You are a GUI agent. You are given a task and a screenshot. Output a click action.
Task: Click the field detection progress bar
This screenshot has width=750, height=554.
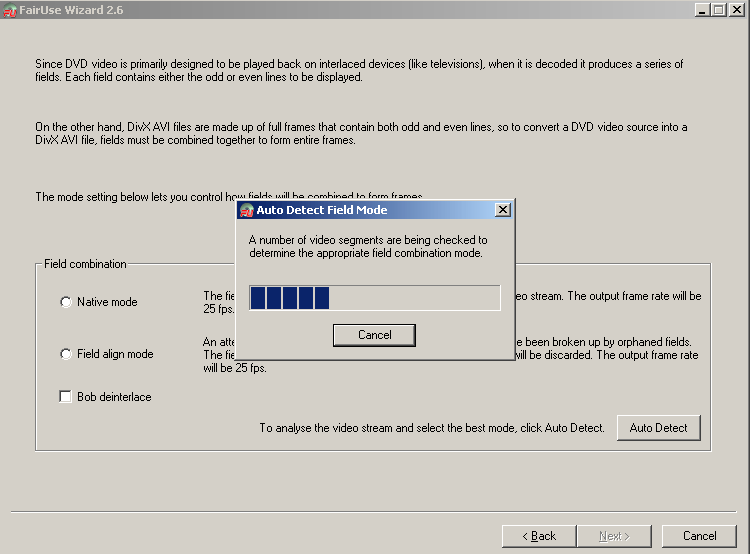[375, 298]
